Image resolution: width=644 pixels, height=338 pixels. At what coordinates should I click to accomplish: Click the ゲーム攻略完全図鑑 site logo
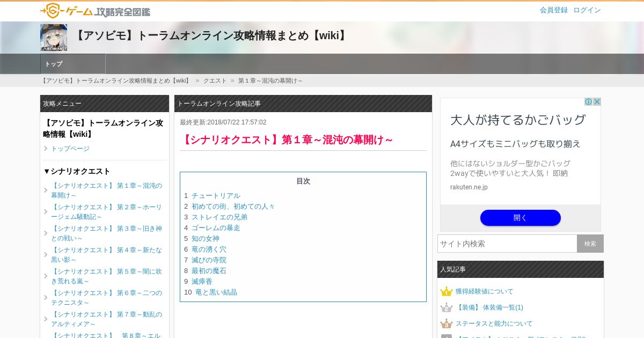tap(95, 11)
